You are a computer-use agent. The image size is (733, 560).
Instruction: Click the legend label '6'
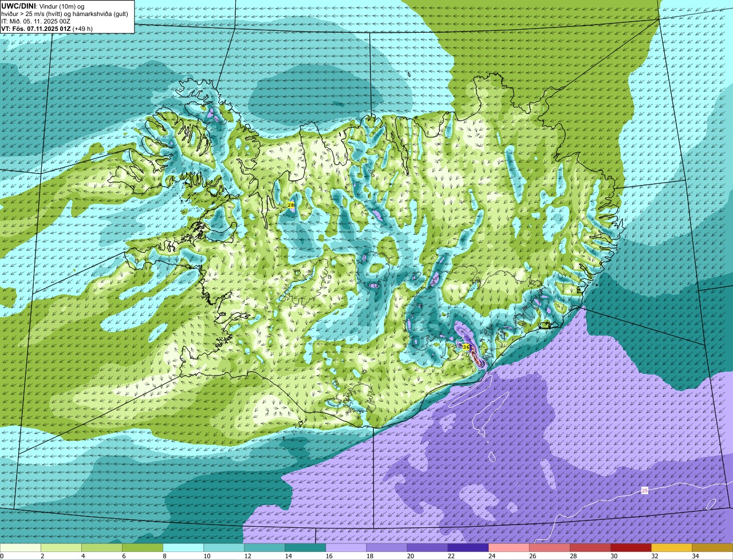click(x=123, y=556)
